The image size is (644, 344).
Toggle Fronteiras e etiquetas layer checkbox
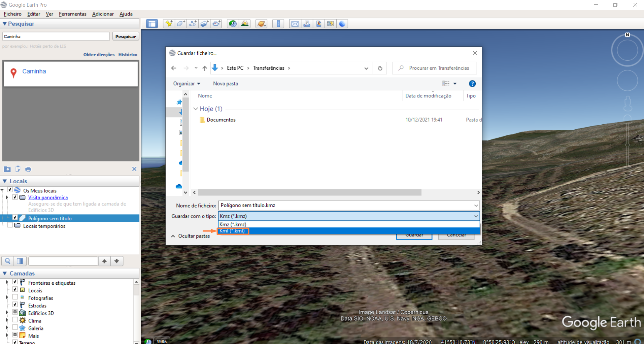click(15, 282)
